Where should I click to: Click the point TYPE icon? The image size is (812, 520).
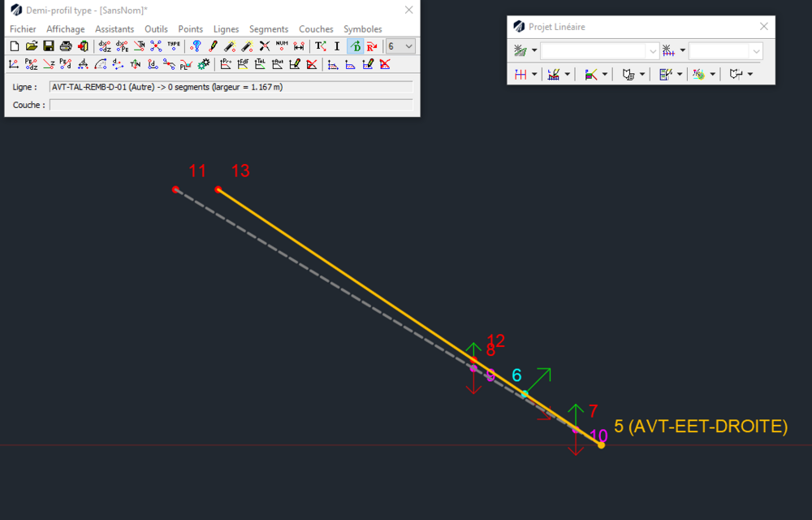click(174, 46)
